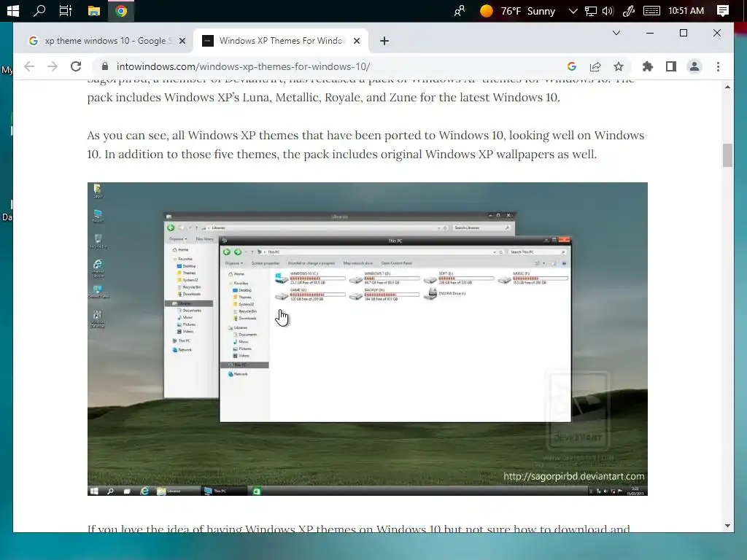Open the People icon in the system tray
This screenshot has width=747, height=560.
pos(460,10)
